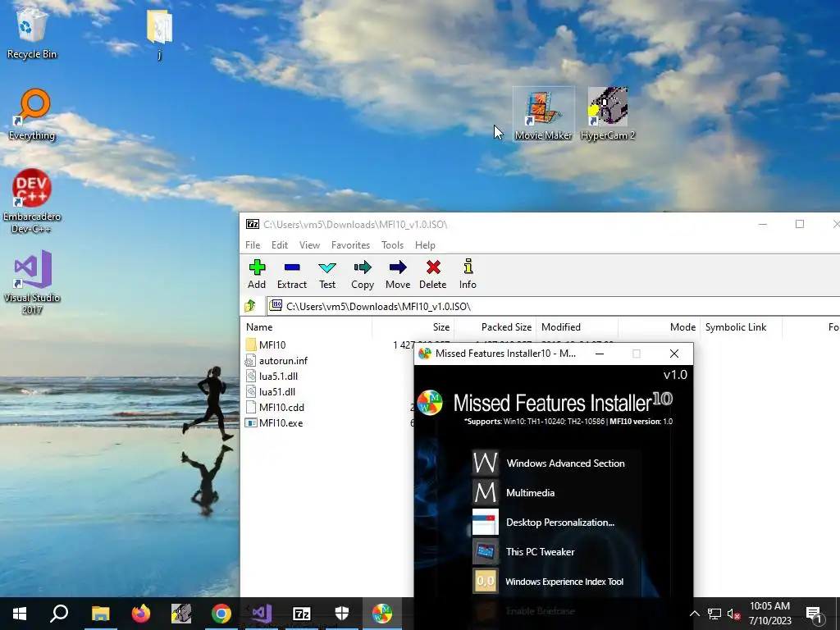Launch Google Chrome from the taskbar

221,614
